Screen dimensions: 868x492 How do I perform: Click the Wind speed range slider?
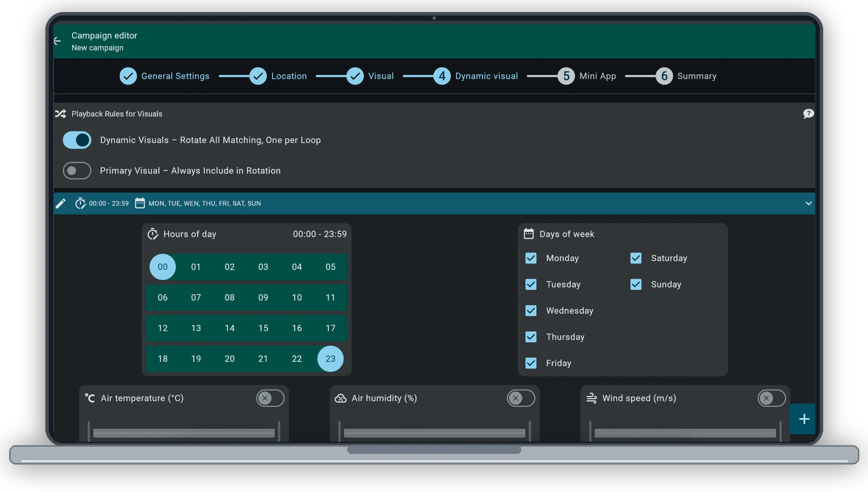pyautogui.click(x=685, y=433)
